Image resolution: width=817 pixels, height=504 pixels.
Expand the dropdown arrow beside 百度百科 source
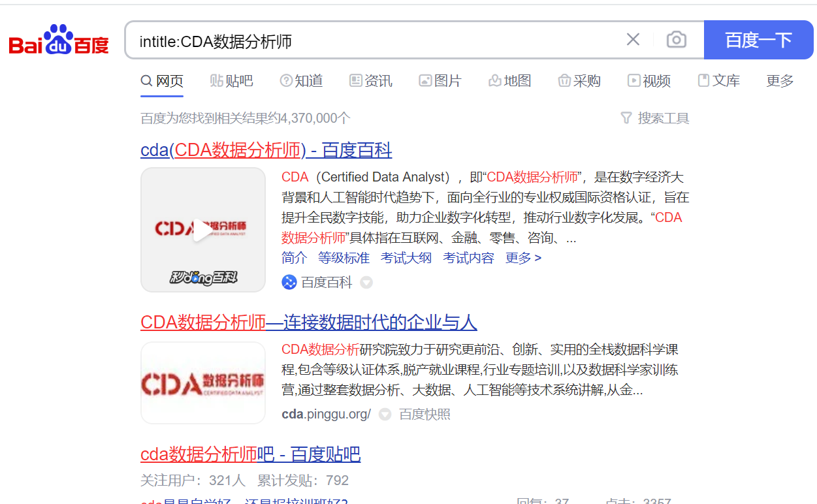tap(366, 283)
